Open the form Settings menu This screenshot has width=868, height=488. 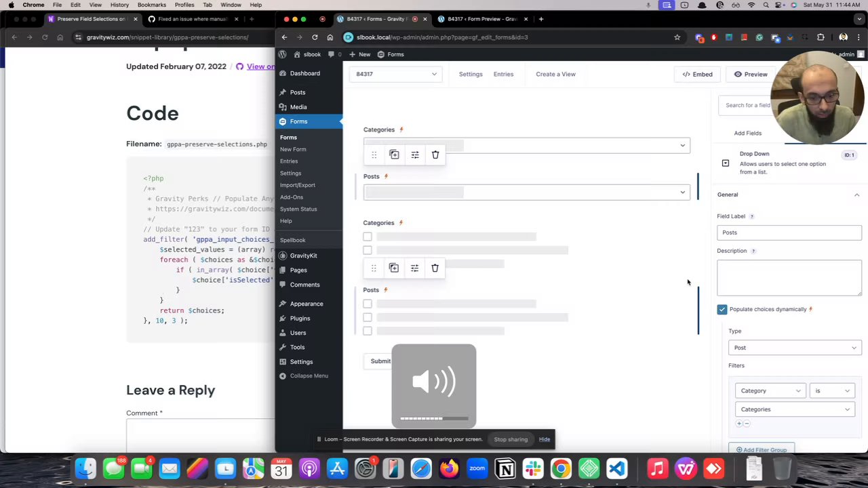(471, 74)
